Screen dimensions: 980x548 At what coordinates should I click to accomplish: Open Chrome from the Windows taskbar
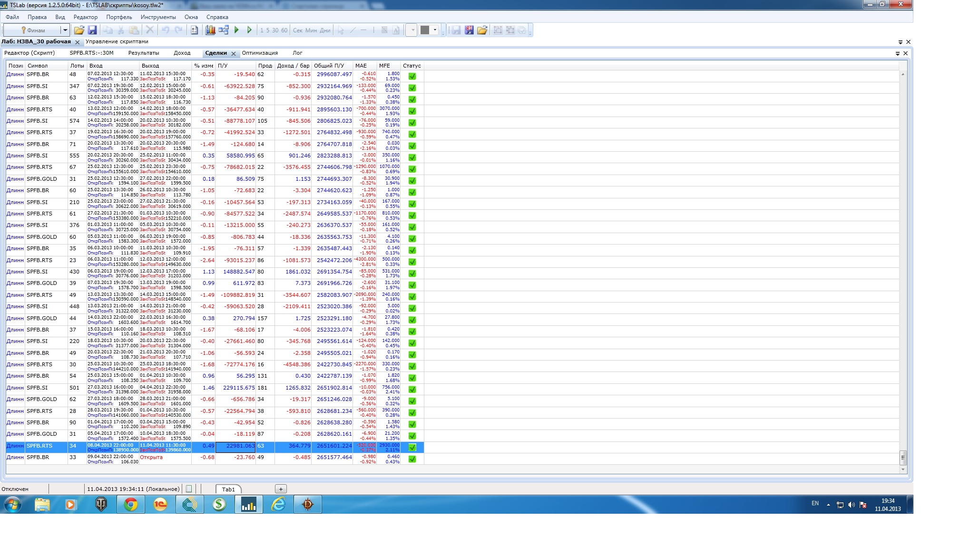point(131,504)
